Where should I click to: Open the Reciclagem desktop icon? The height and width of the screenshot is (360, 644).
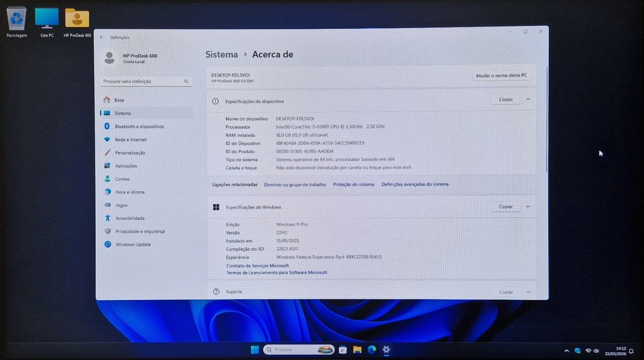pyautogui.click(x=17, y=23)
